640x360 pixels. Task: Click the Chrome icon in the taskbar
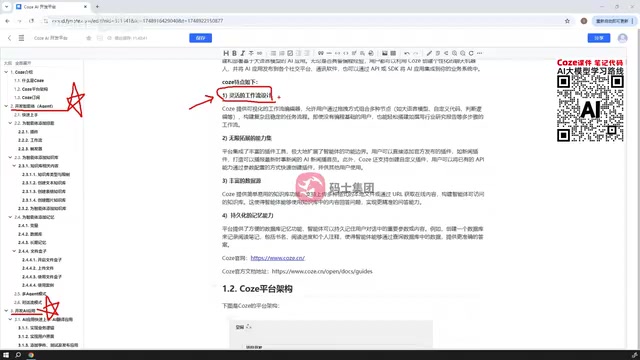coord(31,355)
